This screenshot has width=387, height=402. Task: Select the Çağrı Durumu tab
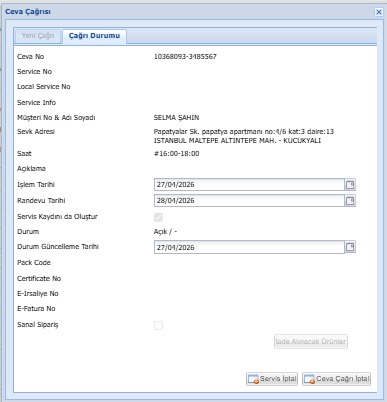click(94, 36)
